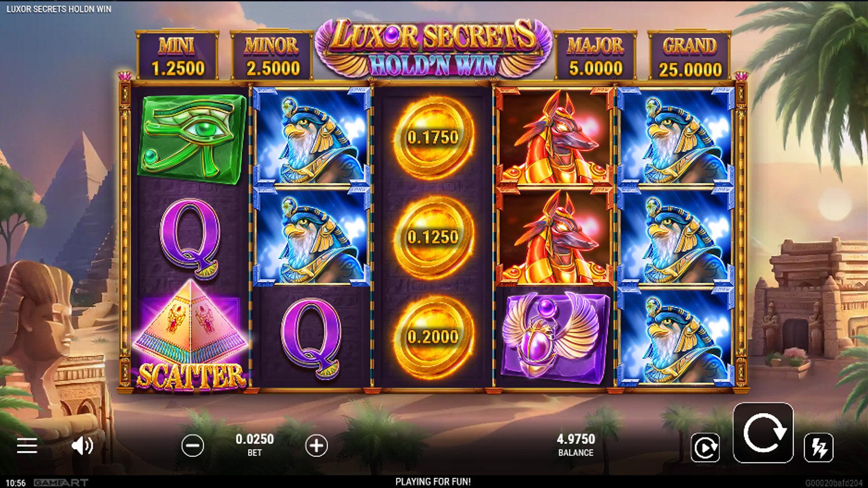Click the 0.1750 gold coin
This screenshot has width=868, height=488.
click(433, 137)
